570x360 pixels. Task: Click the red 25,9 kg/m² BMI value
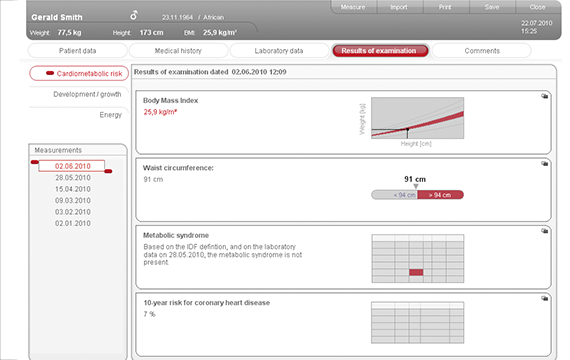point(160,112)
